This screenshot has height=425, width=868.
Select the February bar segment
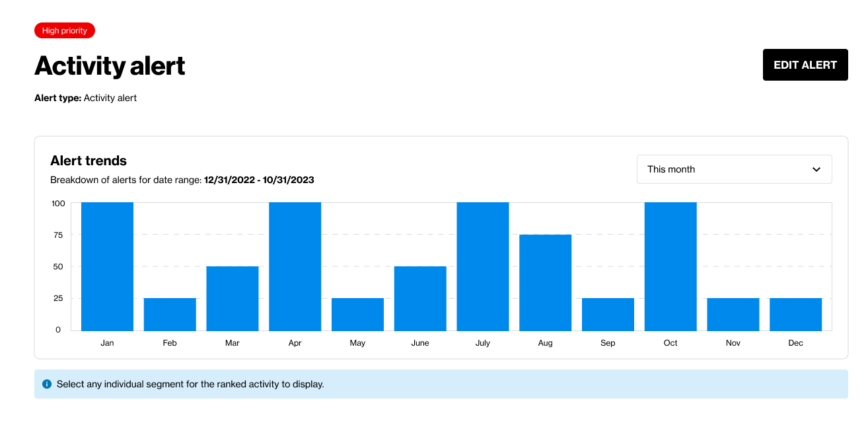pyautogui.click(x=170, y=314)
